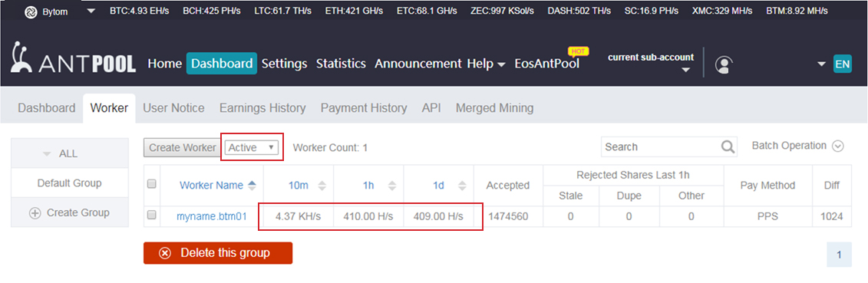Toggle the select-all workers checkbox
The width and height of the screenshot is (868, 283).
(152, 185)
